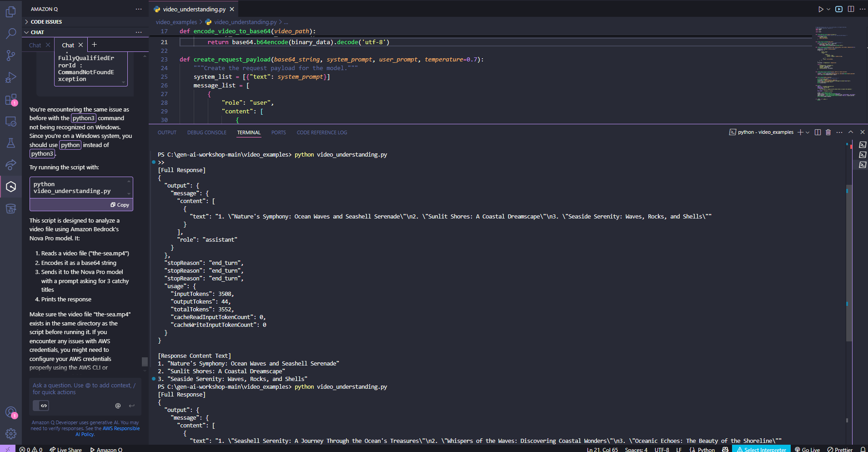Open Run and Debug view
Viewport: 868px width, 452px height.
pyautogui.click(x=11, y=77)
